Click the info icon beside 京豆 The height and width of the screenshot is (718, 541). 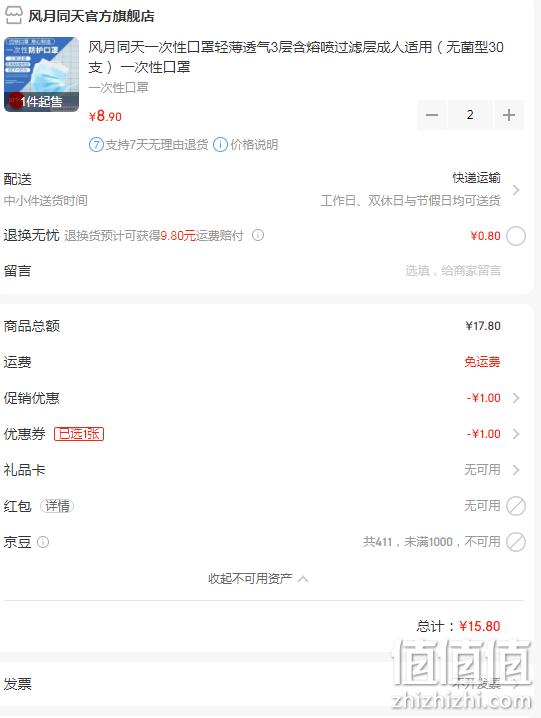pos(43,542)
